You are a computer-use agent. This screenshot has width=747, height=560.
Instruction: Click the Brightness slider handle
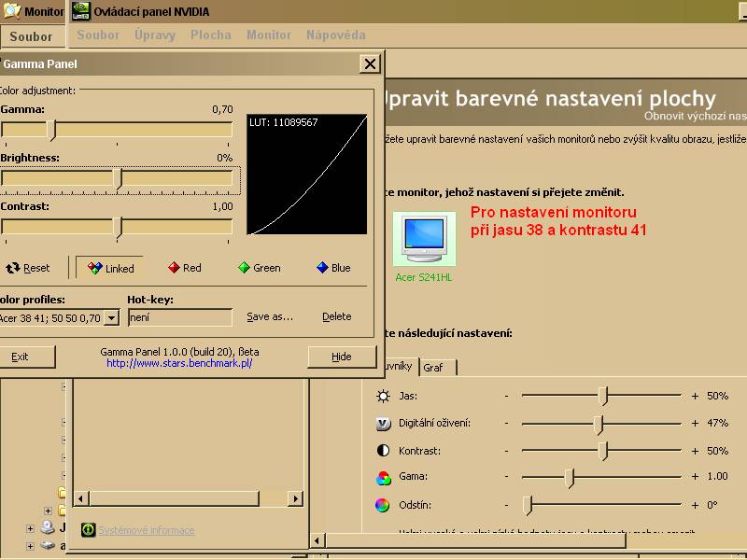(x=118, y=179)
